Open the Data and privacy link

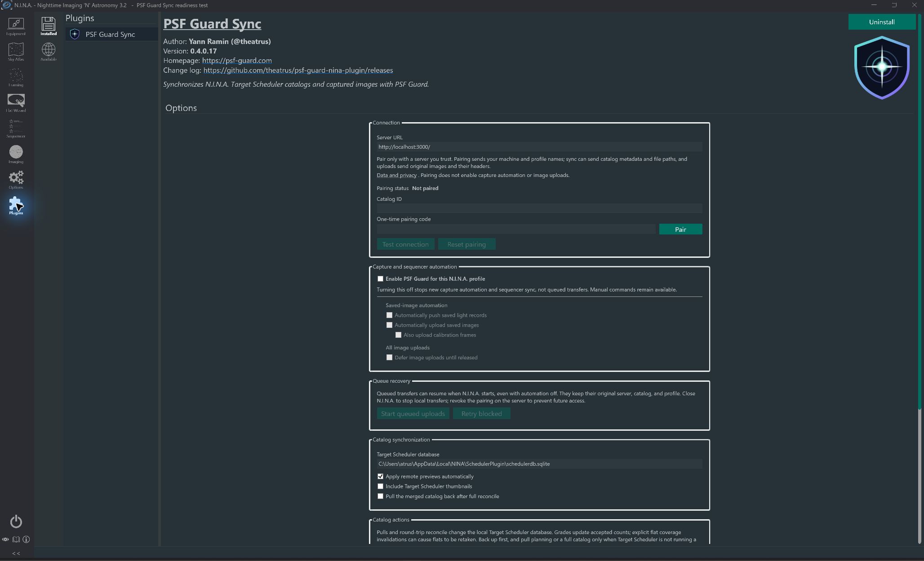[396, 176]
